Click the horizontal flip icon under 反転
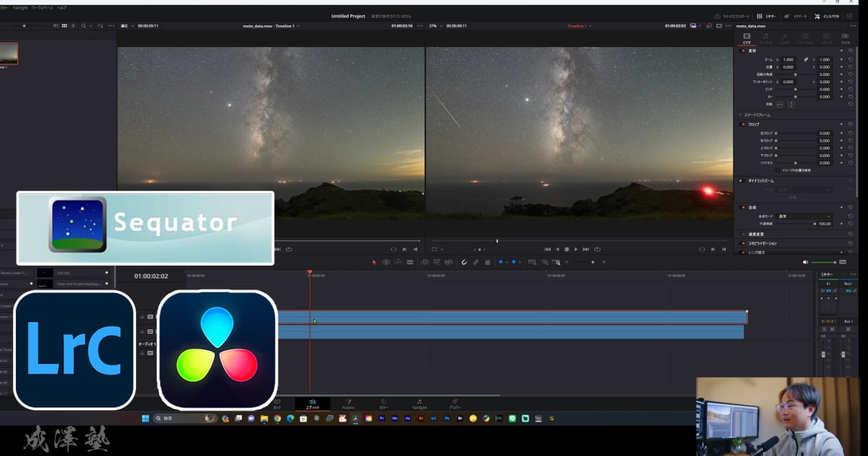The height and width of the screenshot is (456, 868). [x=780, y=104]
